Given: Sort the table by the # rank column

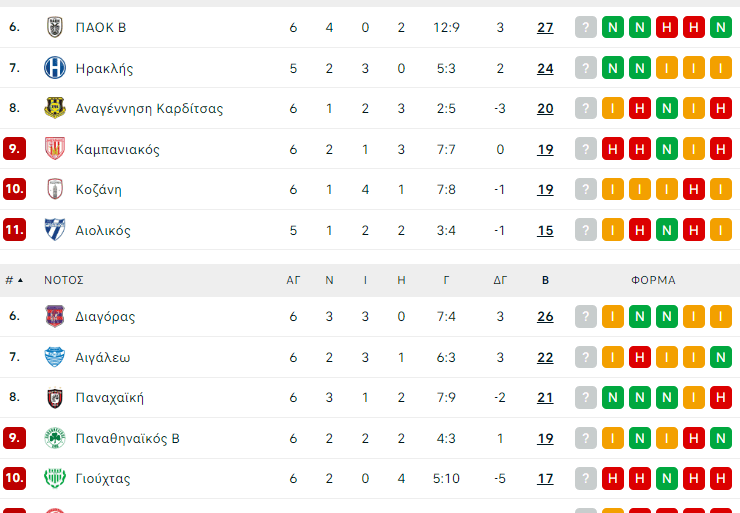Looking at the screenshot, I should click(x=13, y=280).
